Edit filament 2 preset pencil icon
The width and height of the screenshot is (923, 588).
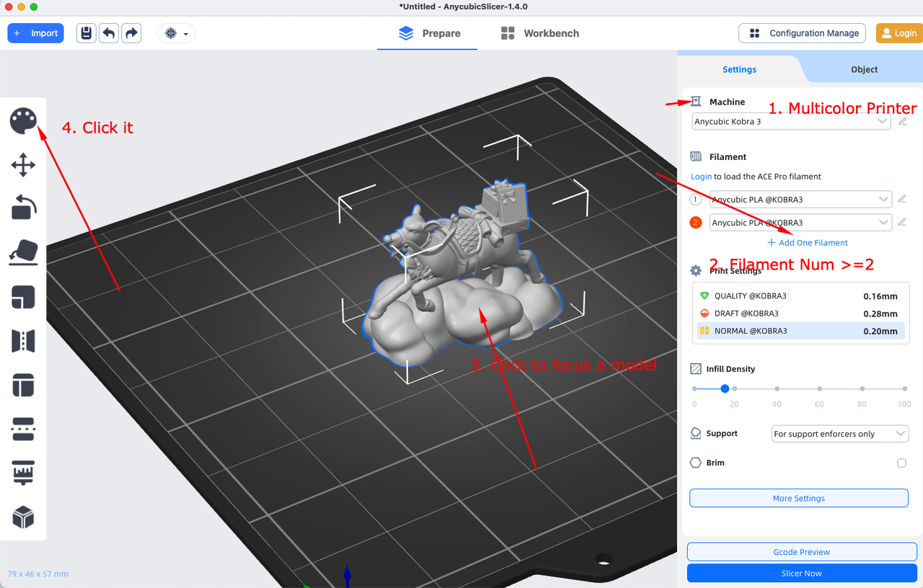[902, 223]
